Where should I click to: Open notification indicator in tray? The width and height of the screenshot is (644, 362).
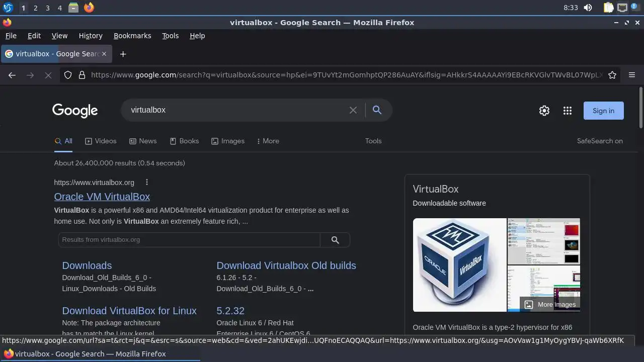click(x=635, y=8)
